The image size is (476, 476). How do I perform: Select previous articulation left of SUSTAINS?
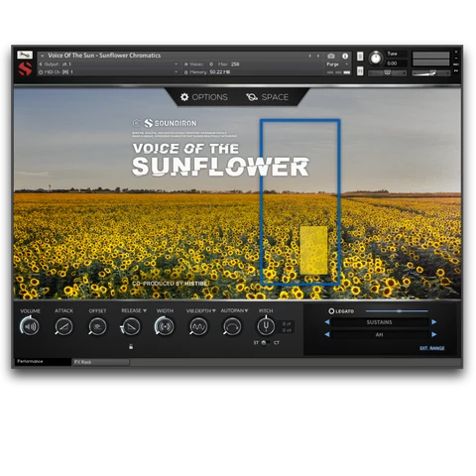(x=327, y=322)
